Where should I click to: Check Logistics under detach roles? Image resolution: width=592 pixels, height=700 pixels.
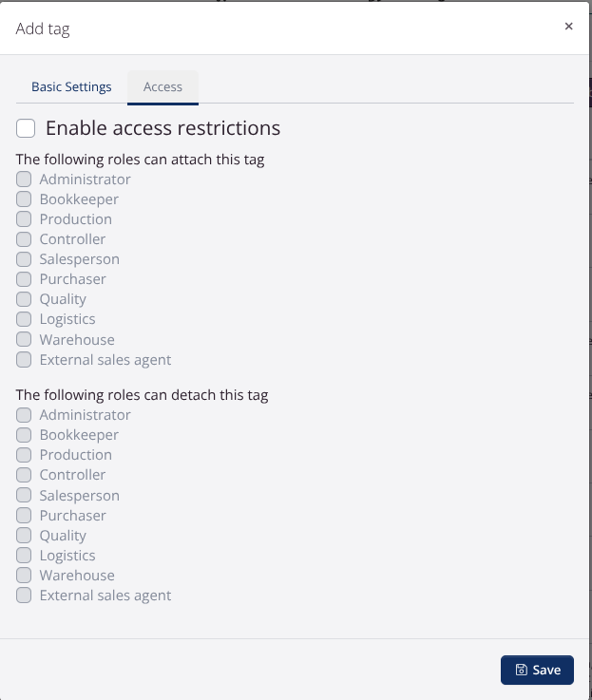click(24, 556)
